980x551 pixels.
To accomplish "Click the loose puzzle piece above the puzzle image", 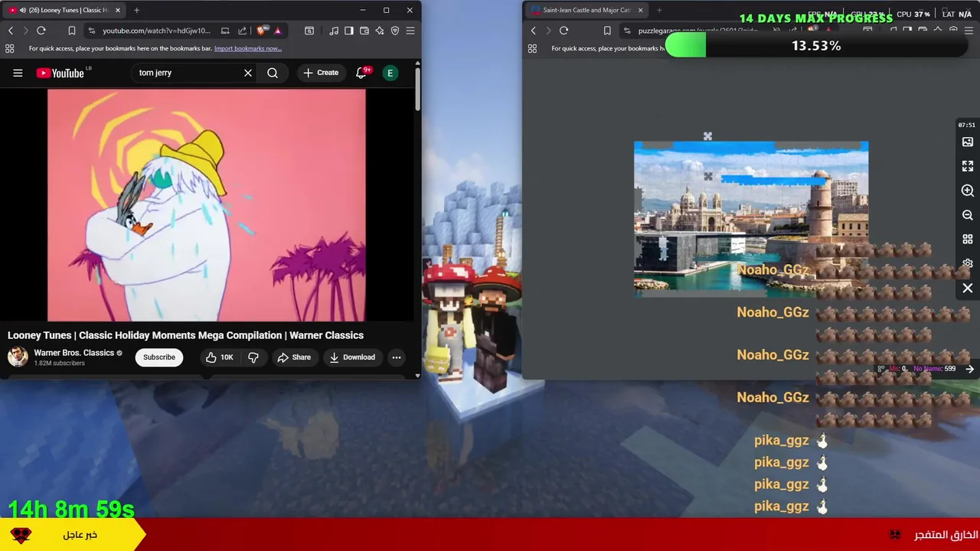I will click(707, 136).
